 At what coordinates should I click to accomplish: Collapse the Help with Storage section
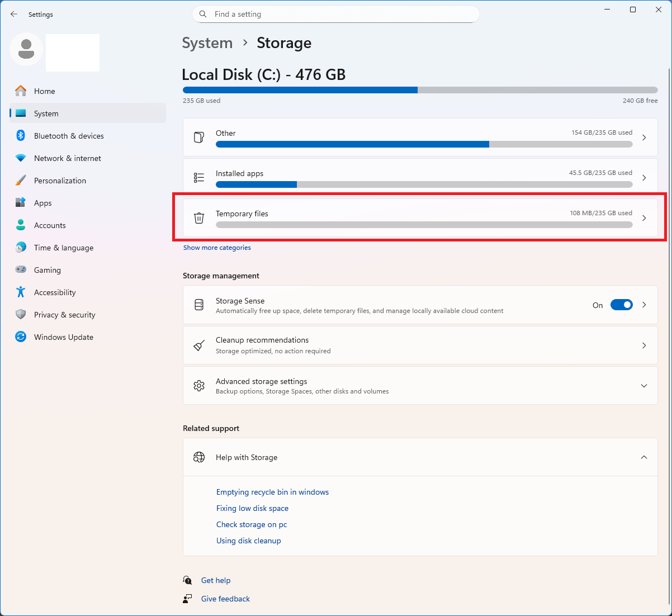(644, 457)
